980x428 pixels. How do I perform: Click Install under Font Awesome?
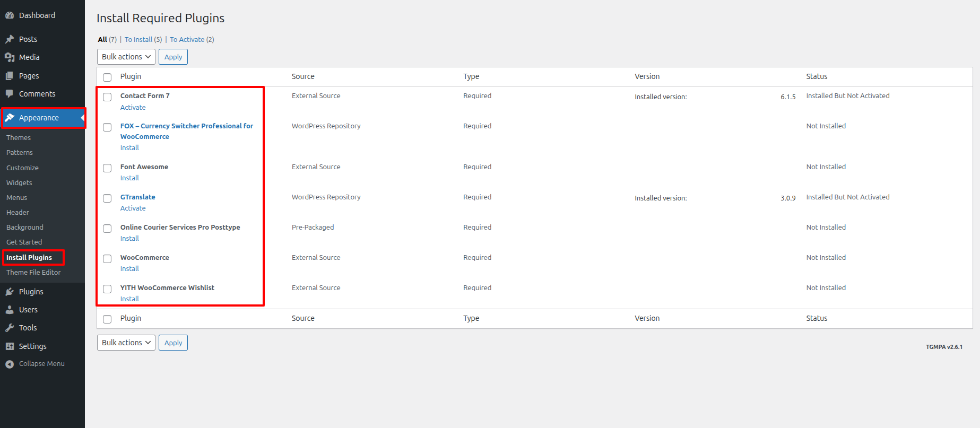point(129,178)
